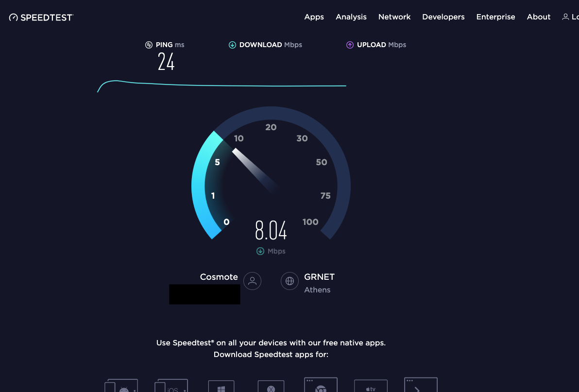
Task: Open the Android app download icon
Action: click(121, 385)
